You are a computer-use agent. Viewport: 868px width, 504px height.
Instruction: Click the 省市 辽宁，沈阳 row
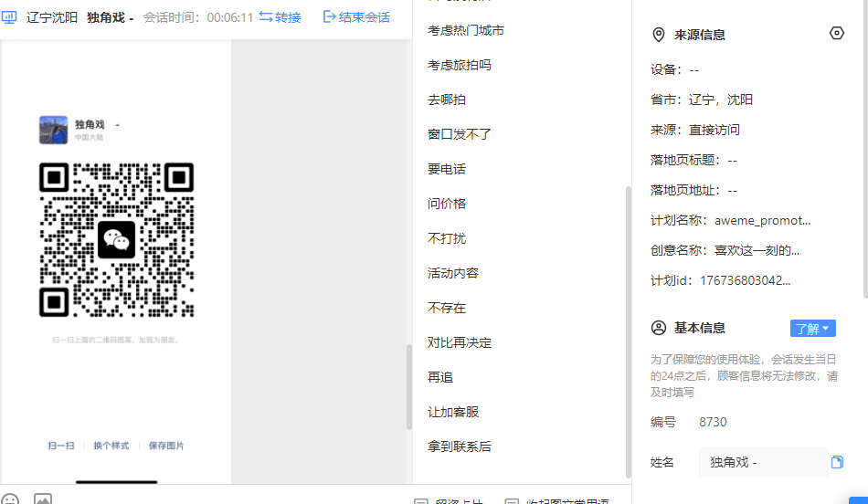(702, 100)
